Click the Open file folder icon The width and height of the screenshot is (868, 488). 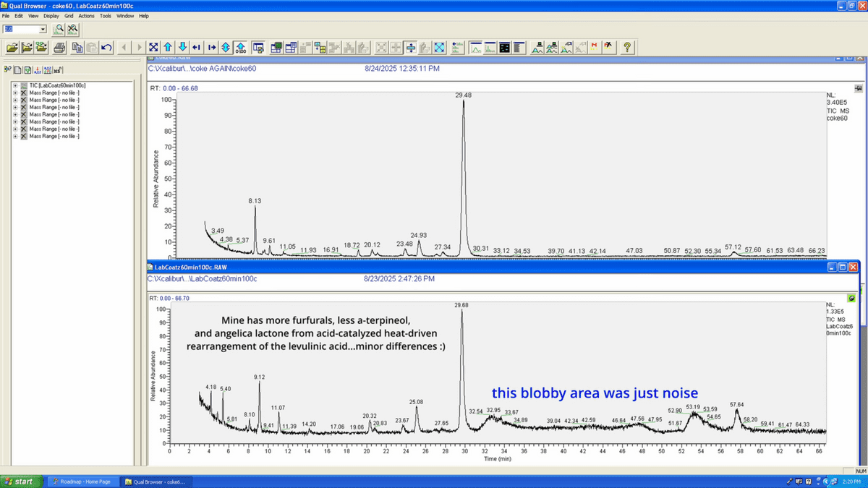[x=12, y=48]
